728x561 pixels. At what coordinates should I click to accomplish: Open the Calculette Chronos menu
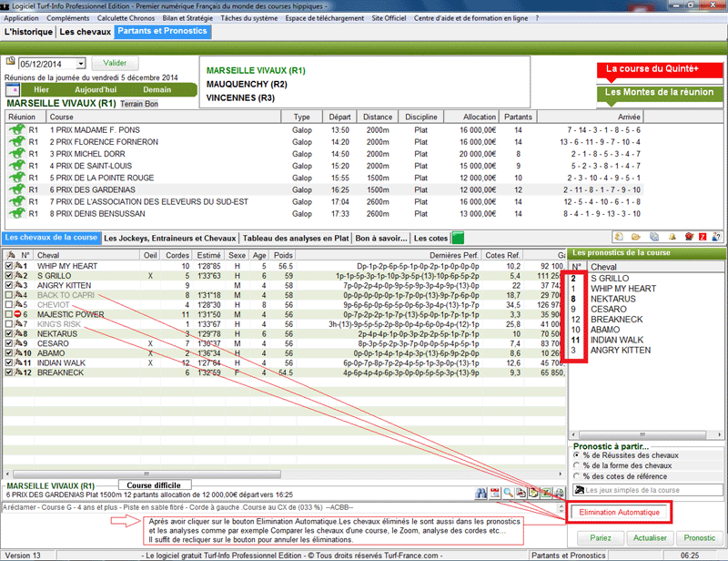[126, 18]
